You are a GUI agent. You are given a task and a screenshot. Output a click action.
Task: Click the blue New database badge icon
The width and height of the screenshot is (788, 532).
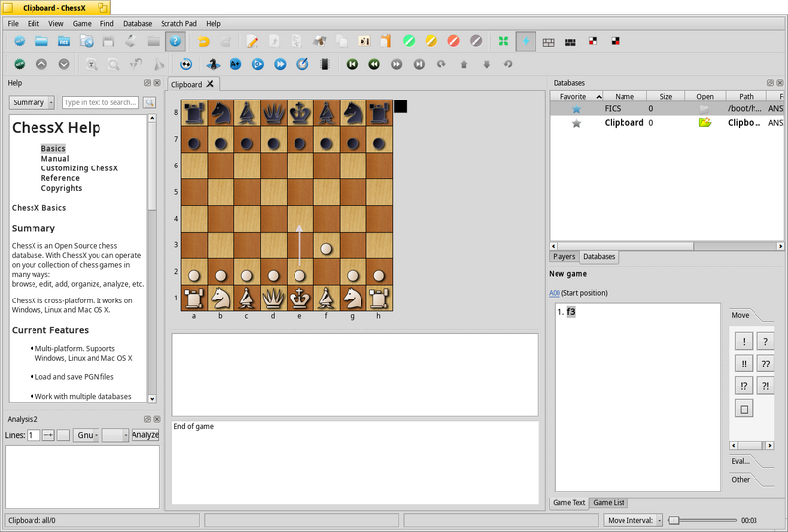click(19, 41)
